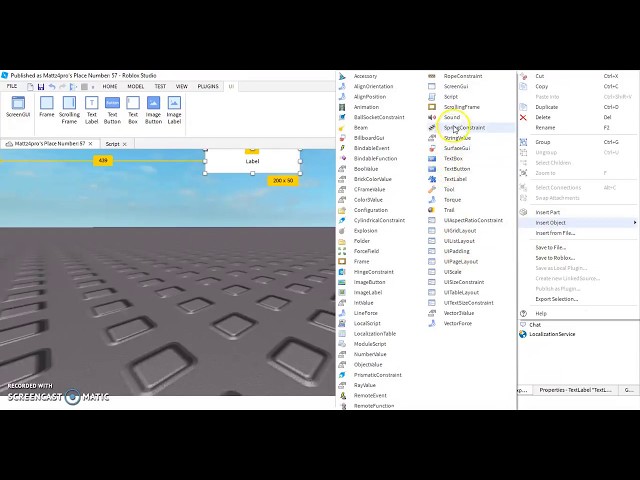The height and width of the screenshot is (480, 640).
Task: Insert a BoolValue object
Action: click(366, 169)
